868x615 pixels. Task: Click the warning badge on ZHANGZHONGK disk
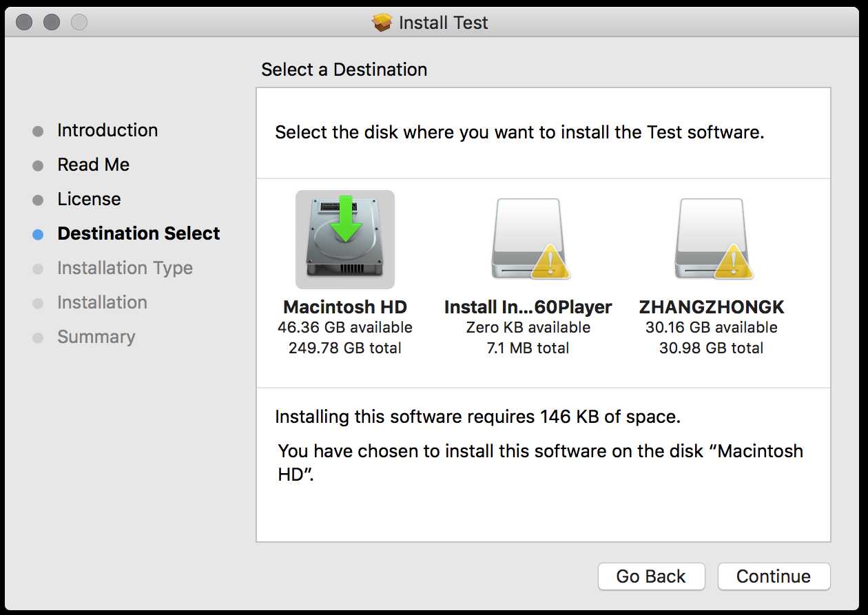coord(734,262)
